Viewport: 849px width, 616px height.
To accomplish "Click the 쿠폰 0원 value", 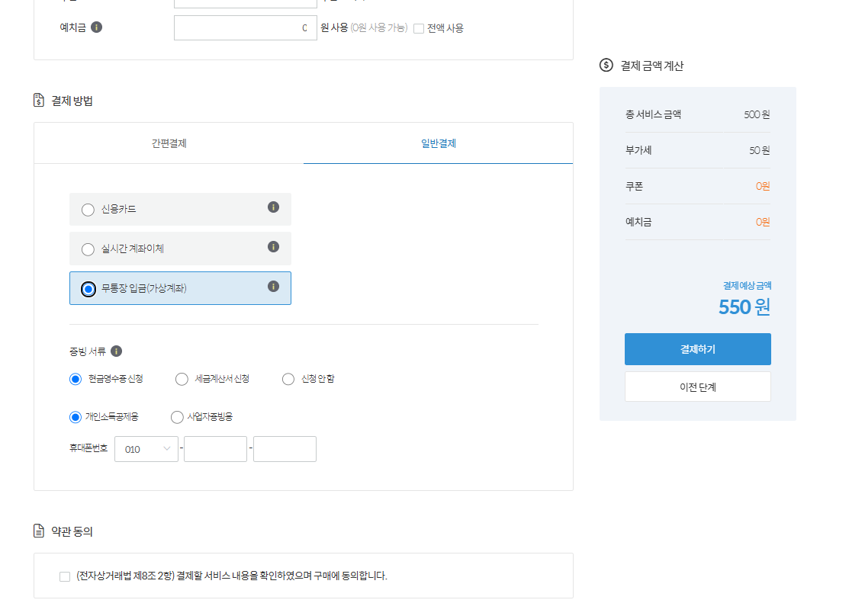I will coord(763,186).
